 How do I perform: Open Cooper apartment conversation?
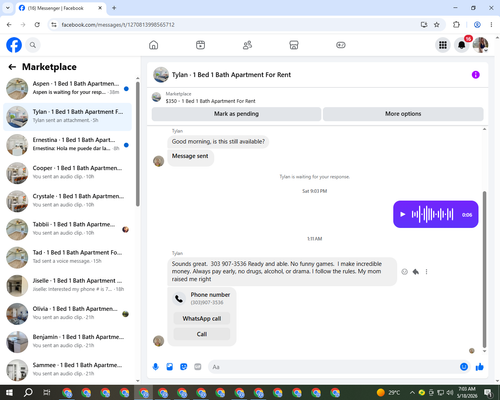tap(67, 173)
